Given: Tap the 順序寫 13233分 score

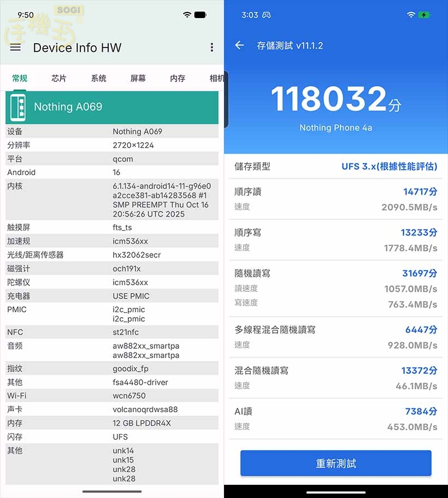Looking at the screenshot, I should [x=419, y=232].
